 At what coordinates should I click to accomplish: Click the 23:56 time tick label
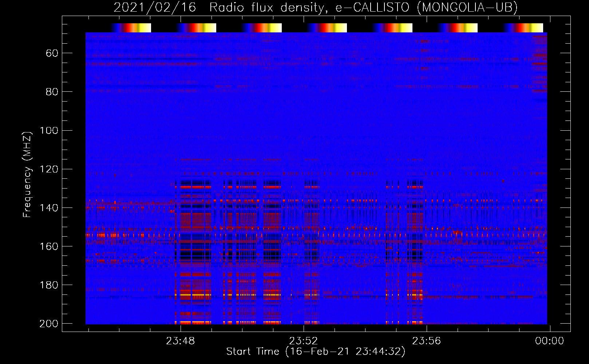pos(427,341)
